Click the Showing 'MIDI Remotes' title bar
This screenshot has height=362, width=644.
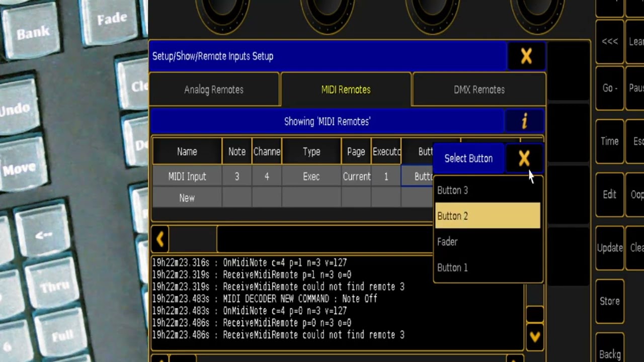(x=327, y=121)
